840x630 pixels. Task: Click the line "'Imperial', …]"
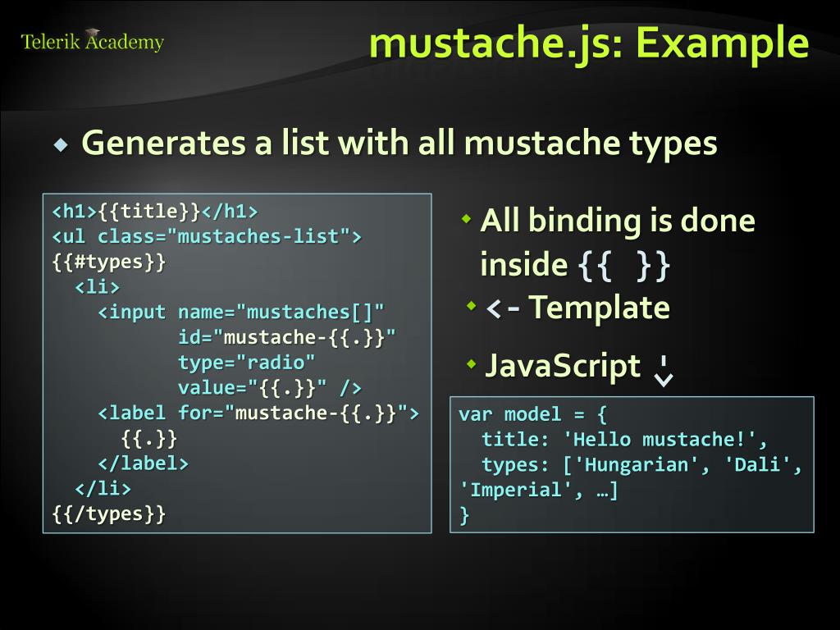coord(538,490)
